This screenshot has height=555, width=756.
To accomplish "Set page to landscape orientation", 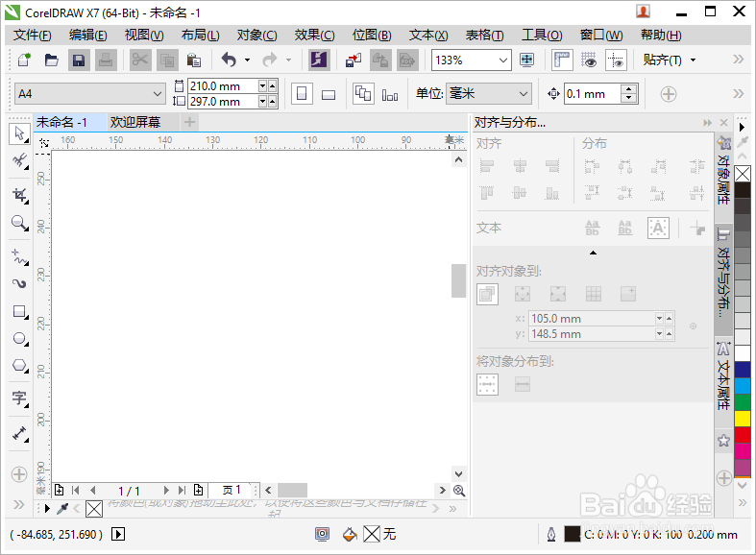I will (x=329, y=94).
